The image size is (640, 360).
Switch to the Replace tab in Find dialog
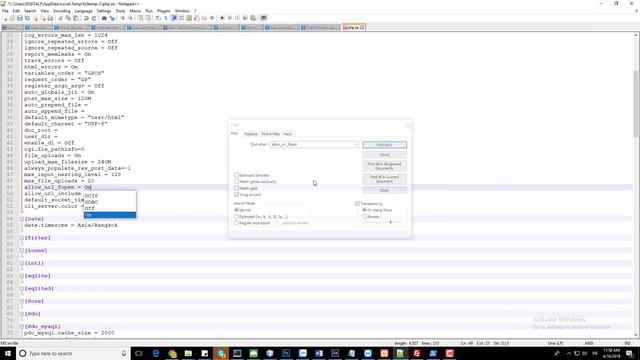click(251, 134)
